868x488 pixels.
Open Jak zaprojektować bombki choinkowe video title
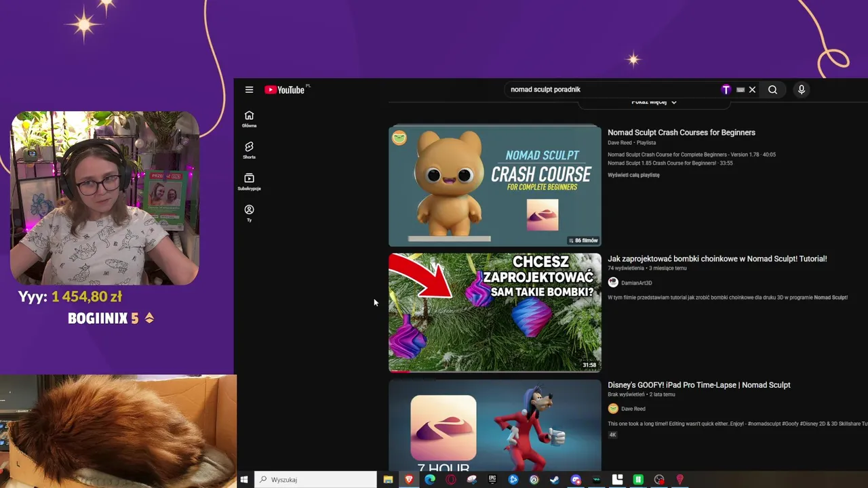717,258
